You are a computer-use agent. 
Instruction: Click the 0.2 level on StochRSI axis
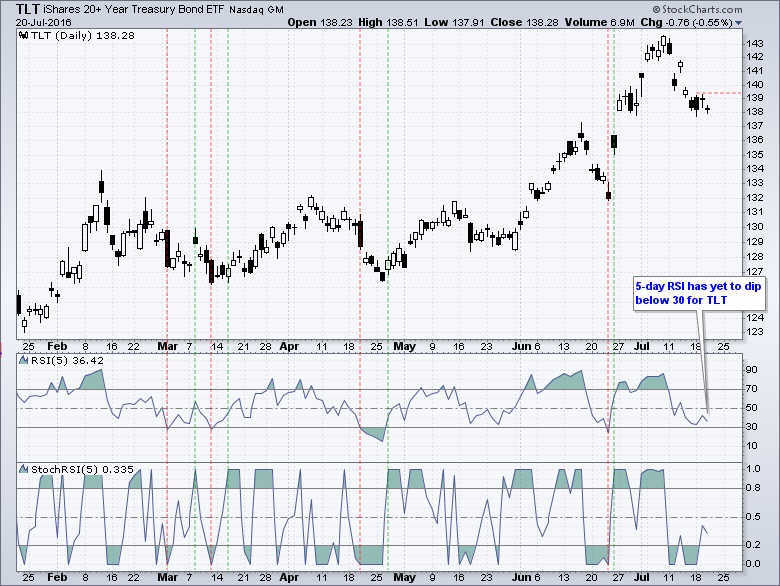tap(753, 545)
